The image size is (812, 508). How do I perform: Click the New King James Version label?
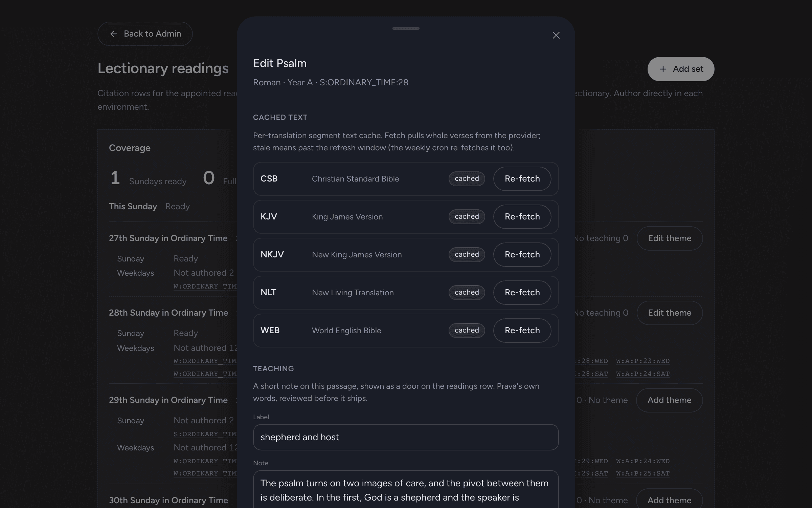(x=357, y=255)
